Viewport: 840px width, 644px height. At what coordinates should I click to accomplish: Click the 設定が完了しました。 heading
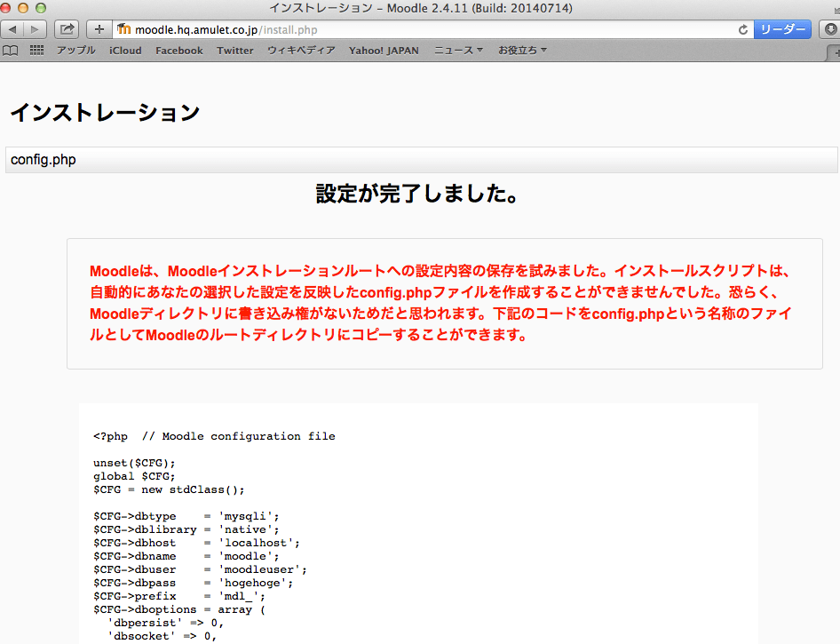[x=416, y=194]
